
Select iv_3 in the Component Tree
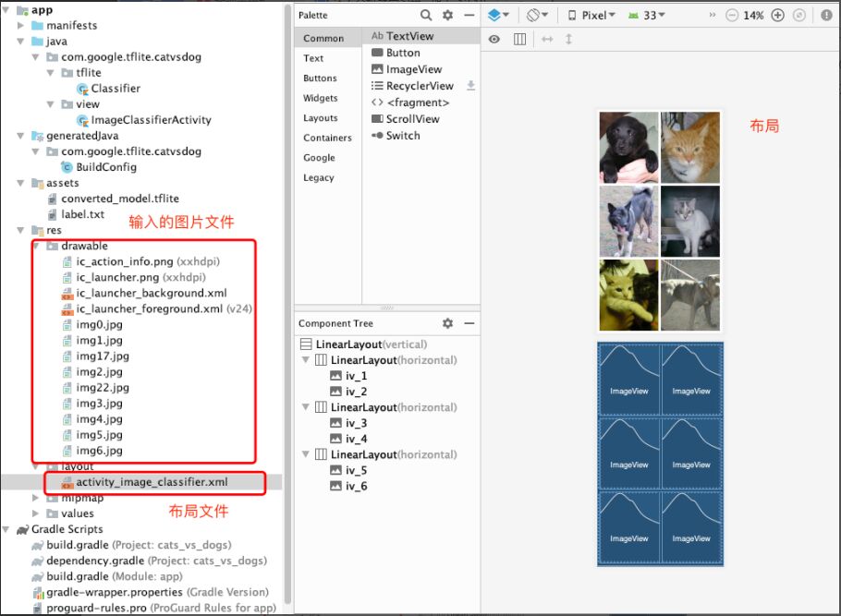(x=354, y=422)
